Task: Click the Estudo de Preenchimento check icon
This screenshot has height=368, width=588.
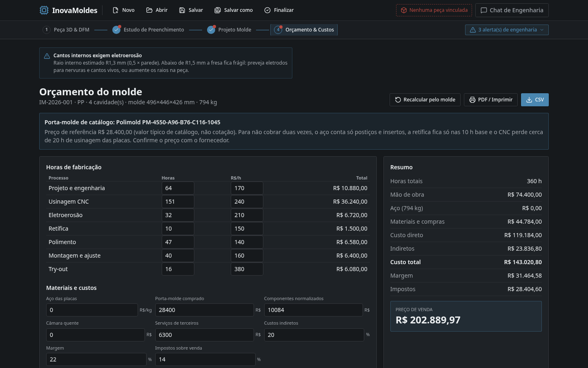Action: (116, 30)
